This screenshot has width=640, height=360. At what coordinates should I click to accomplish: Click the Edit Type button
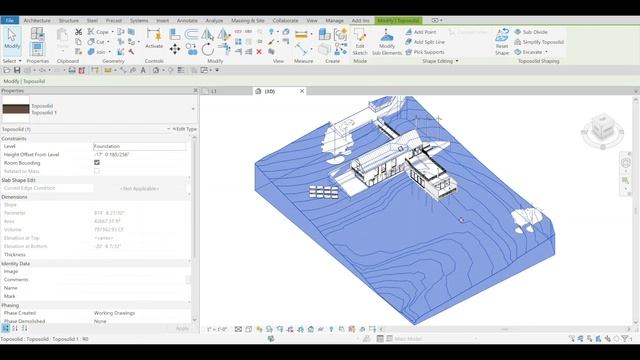tap(184, 129)
